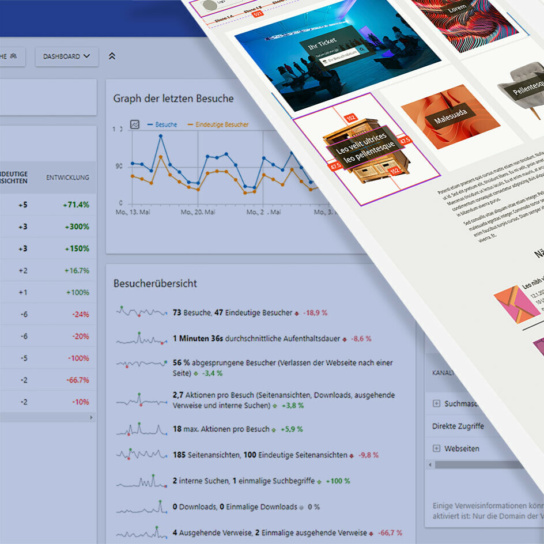Open the Malesuada orange image tile
This screenshot has height=544, width=544.
[451, 117]
